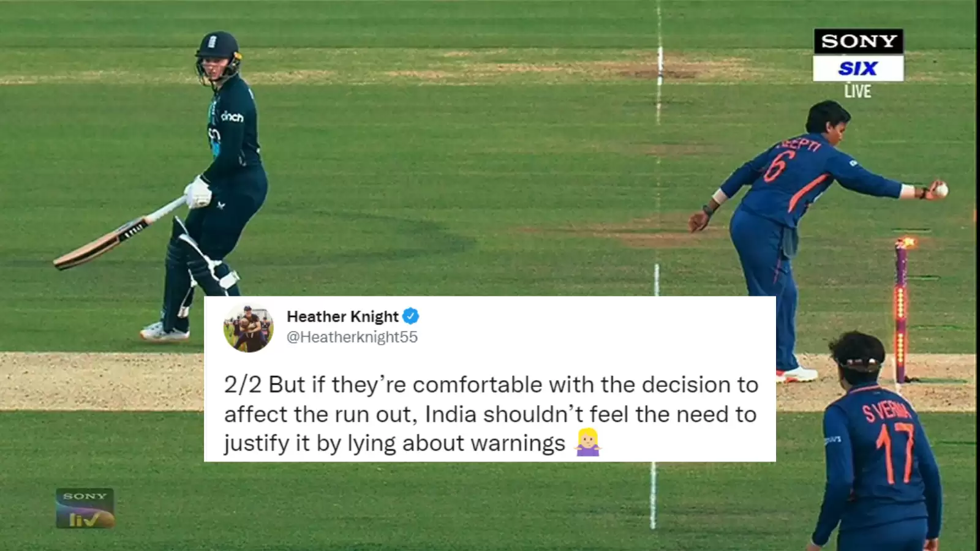Click the LIVE indicator text
The width and height of the screenshot is (980, 551).
coord(858,91)
